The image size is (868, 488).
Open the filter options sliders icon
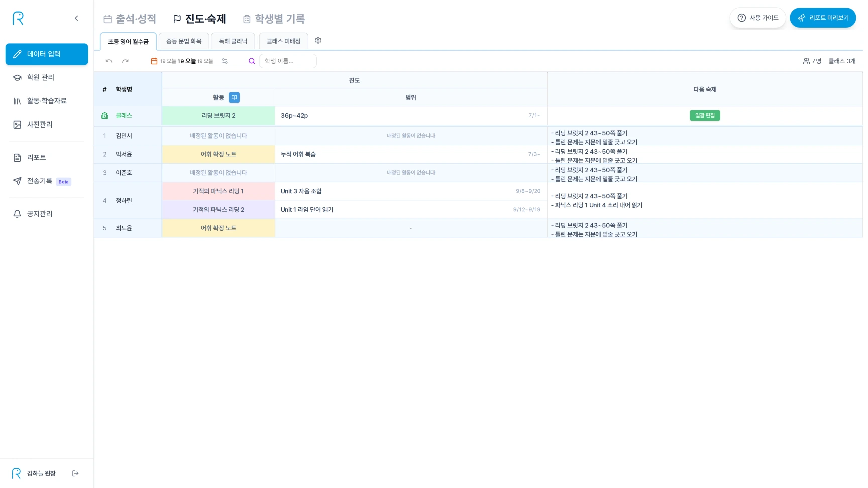coord(225,61)
